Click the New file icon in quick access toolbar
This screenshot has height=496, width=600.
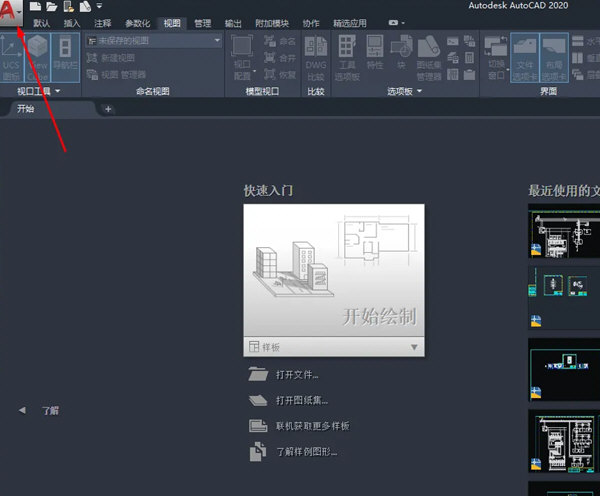pyautogui.click(x=37, y=6)
